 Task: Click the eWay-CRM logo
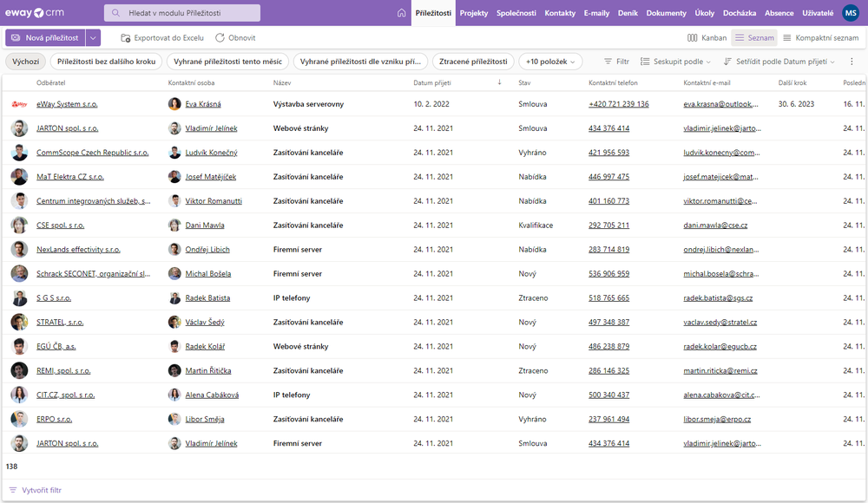(x=35, y=13)
